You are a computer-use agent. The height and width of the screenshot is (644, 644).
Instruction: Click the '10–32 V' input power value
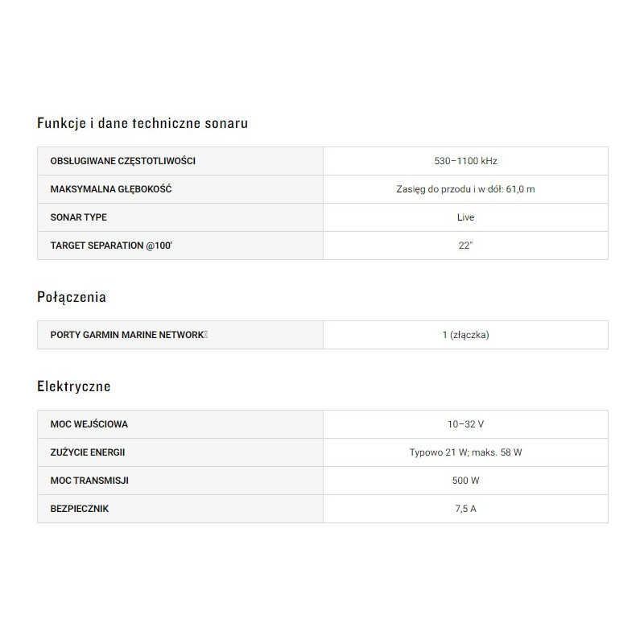[x=465, y=424]
